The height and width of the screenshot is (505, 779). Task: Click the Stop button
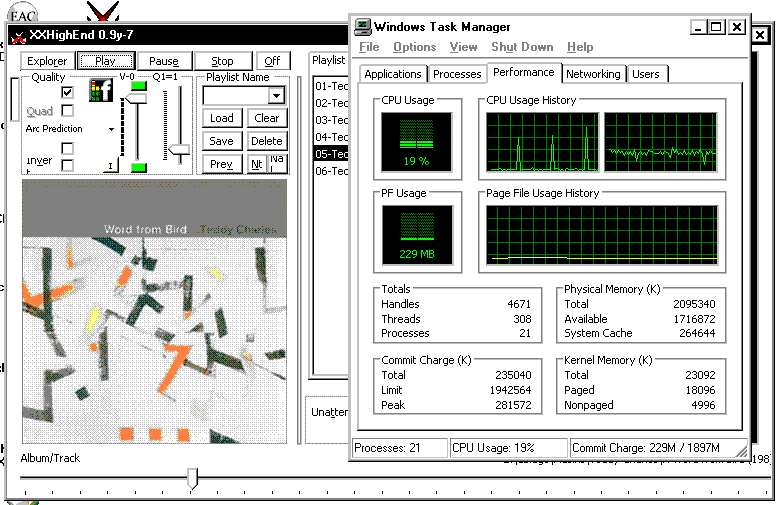223,61
